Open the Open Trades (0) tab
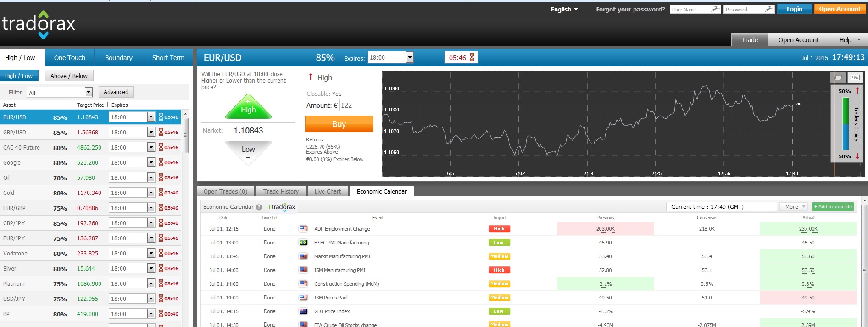868x327 pixels. (225, 191)
